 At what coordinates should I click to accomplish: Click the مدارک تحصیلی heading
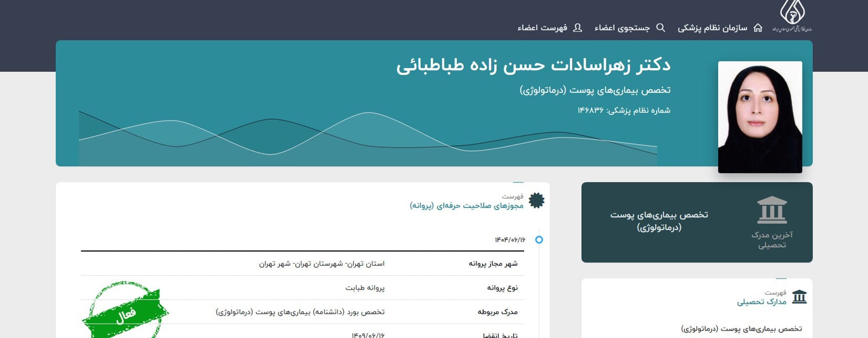762,302
